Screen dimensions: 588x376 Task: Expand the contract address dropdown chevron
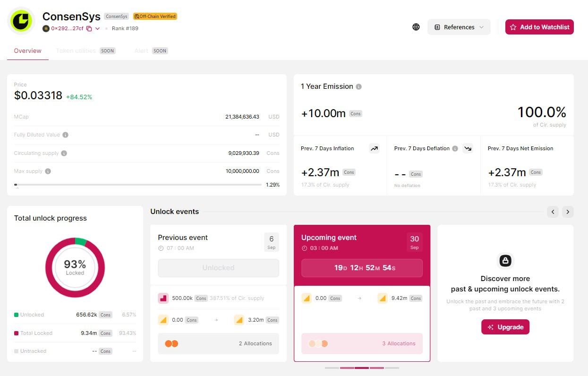tap(98, 28)
